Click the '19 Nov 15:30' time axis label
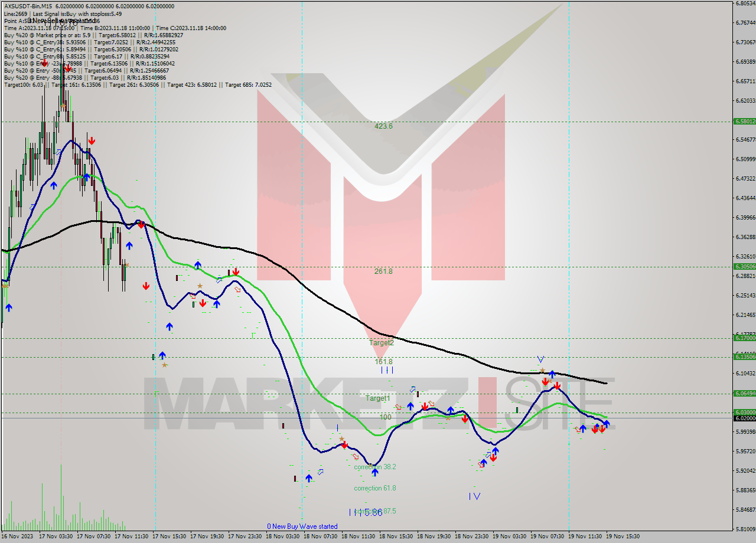Viewport: 756px width, 543px height. [x=623, y=537]
